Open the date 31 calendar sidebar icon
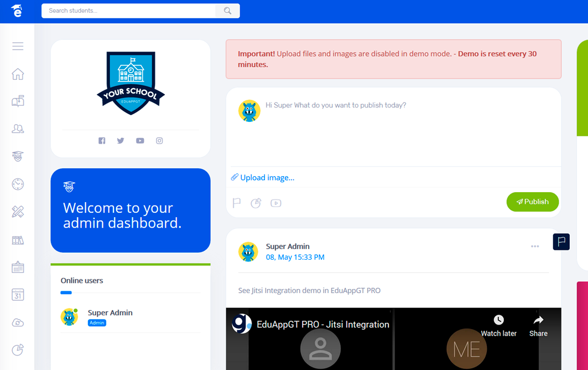 point(18,295)
